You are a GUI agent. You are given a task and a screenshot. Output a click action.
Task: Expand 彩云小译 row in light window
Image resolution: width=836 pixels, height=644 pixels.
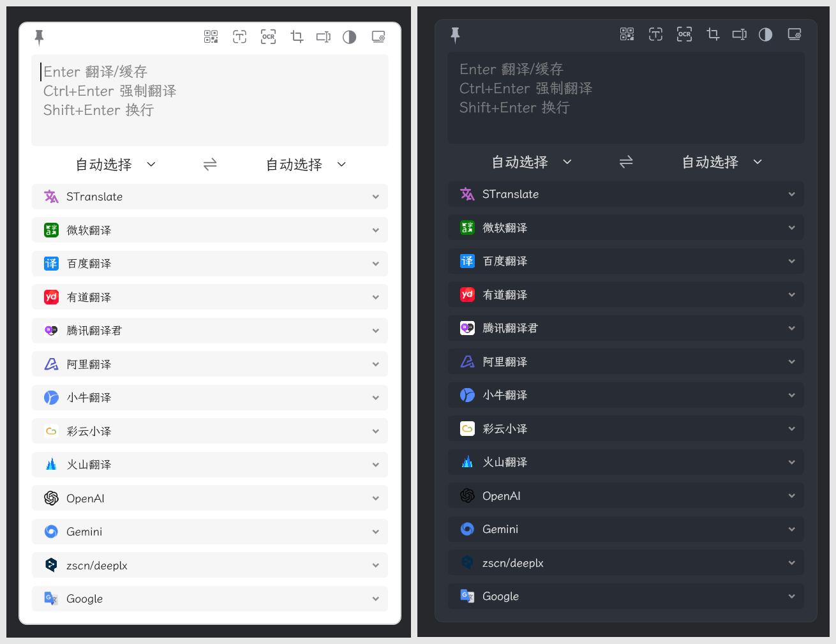[210, 431]
